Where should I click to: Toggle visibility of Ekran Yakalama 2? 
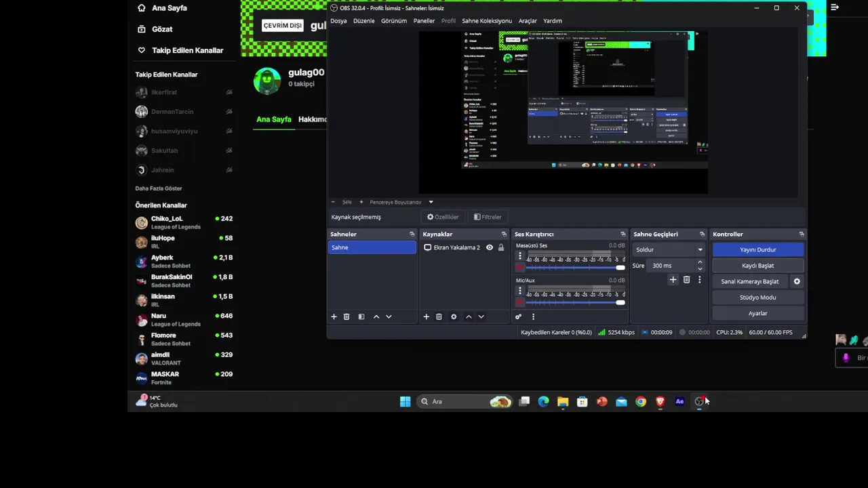tap(490, 247)
